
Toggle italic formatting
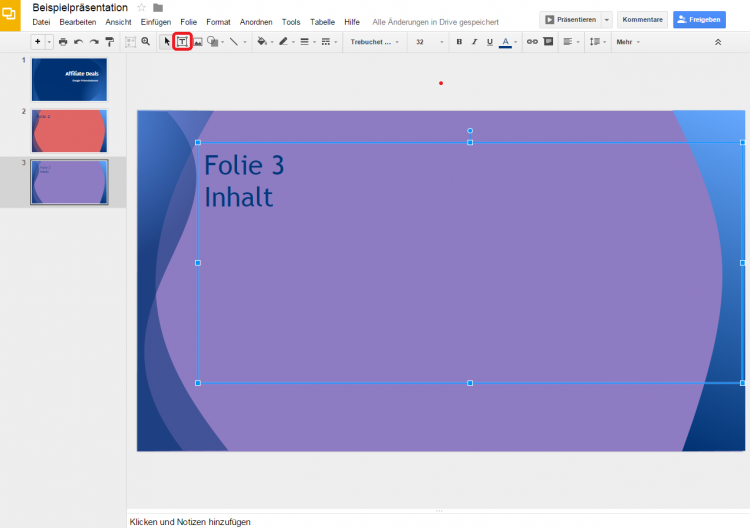tap(474, 42)
